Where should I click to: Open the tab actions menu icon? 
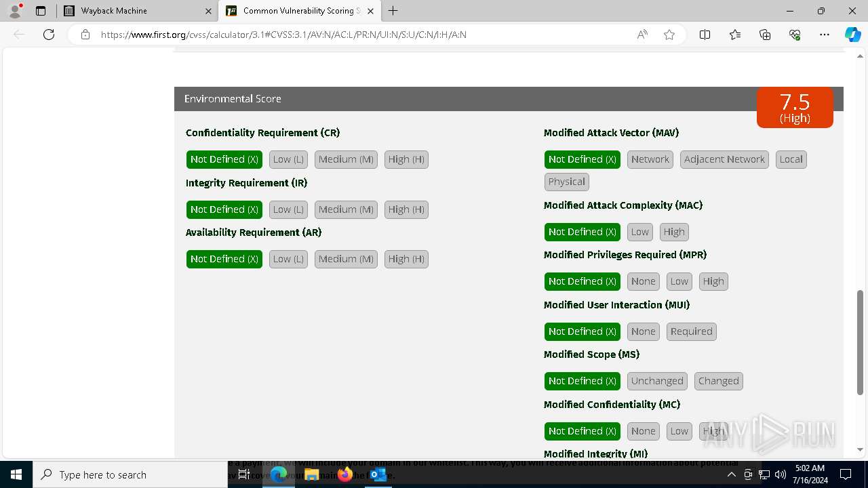(x=41, y=11)
